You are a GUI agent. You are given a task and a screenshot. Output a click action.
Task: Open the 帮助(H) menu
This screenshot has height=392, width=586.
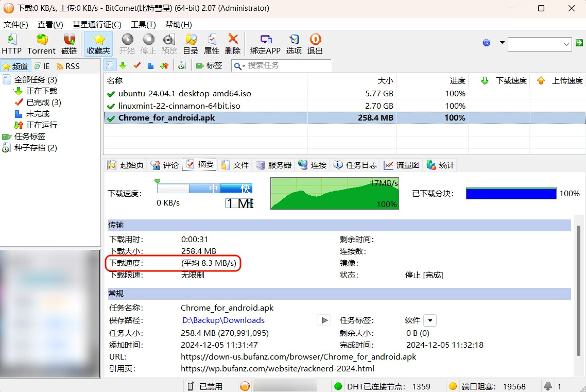(x=178, y=25)
